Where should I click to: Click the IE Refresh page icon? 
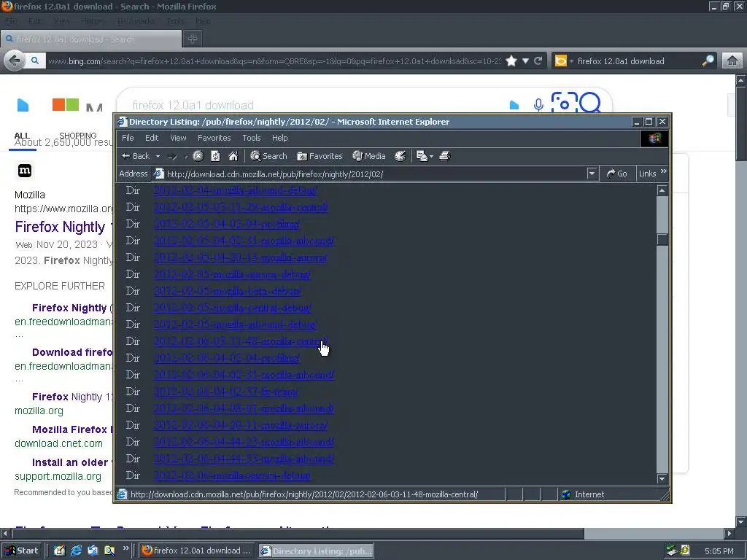click(x=215, y=156)
